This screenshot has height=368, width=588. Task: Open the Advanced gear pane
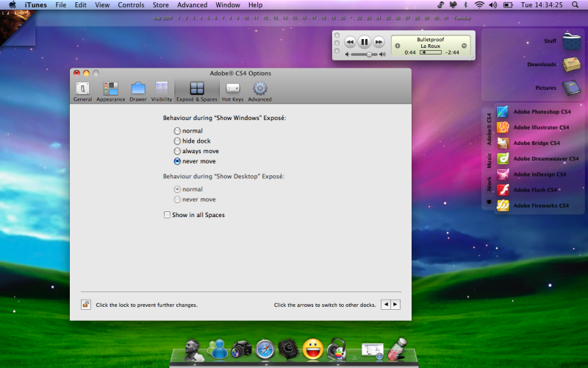tap(260, 91)
